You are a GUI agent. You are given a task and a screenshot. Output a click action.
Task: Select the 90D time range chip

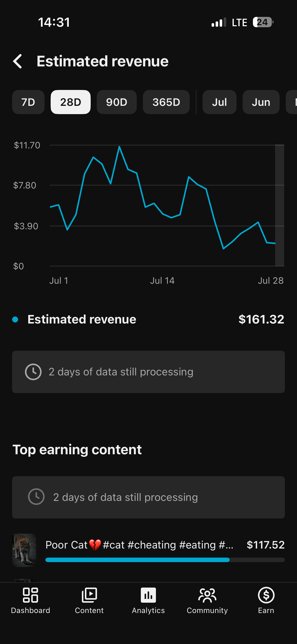(x=117, y=102)
